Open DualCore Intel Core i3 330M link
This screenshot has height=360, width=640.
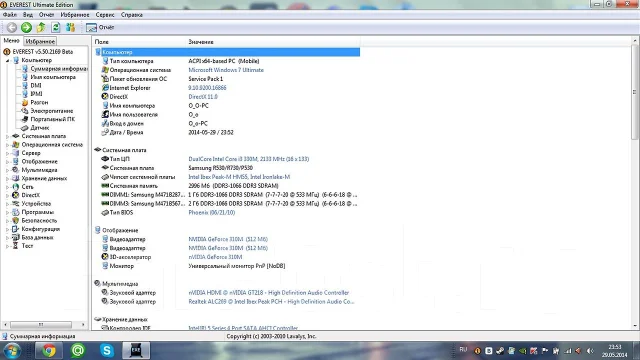[x=249, y=159]
